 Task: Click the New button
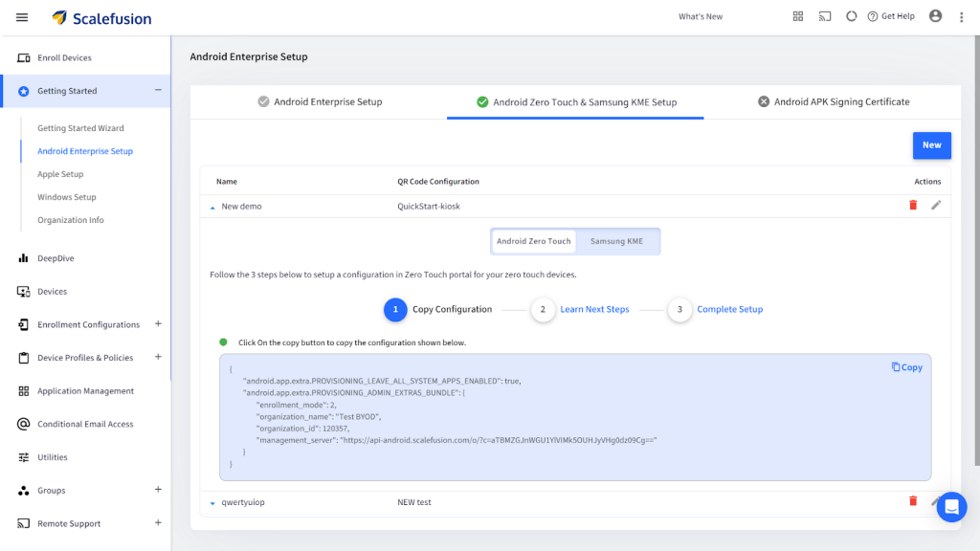point(931,145)
